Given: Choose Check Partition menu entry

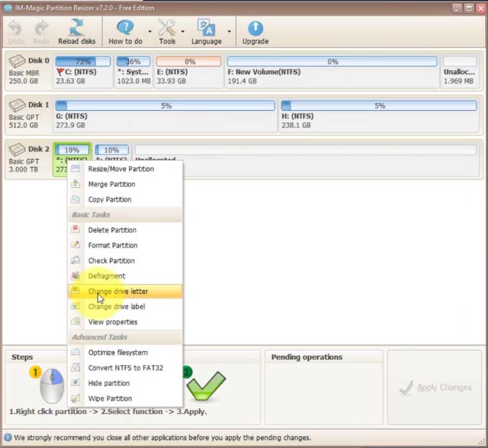Looking at the screenshot, I should [125, 260].
